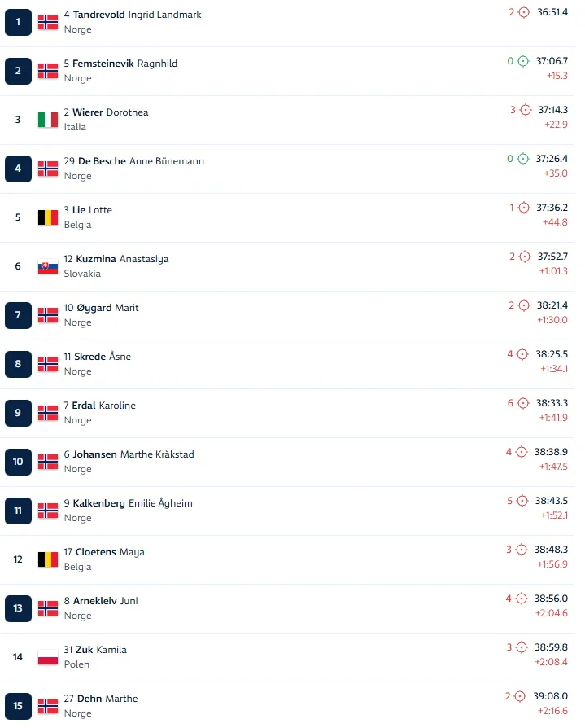The image size is (585, 728).
Task: Click rank 15 badge for Dehn
Action: [18, 706]
